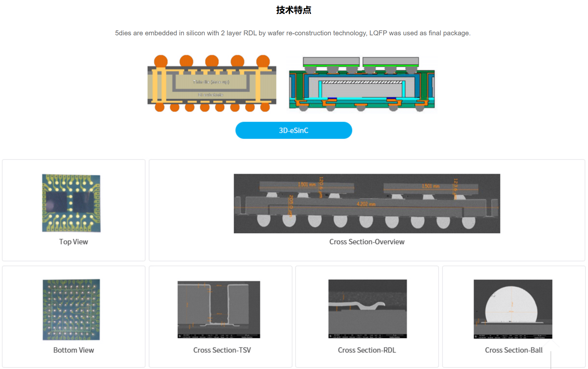Click the "Cross Section-Ball" caption

[513, 350]
